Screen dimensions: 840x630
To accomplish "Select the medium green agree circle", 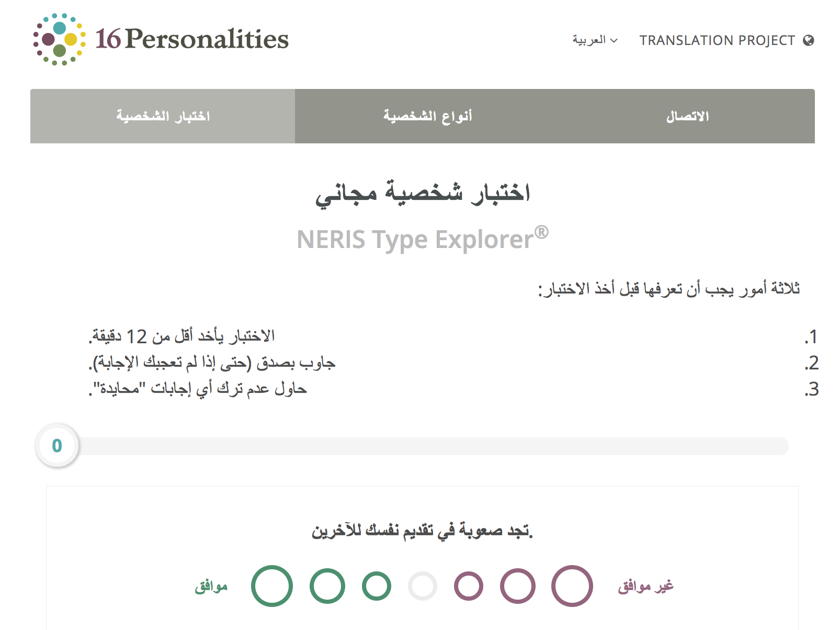I will pyautogui.click(x=327, y=586).
